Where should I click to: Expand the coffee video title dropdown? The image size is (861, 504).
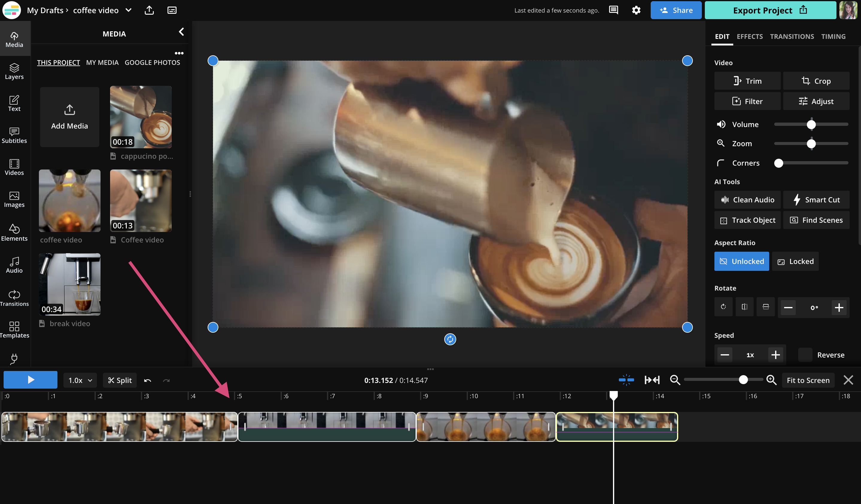point(128,10)
